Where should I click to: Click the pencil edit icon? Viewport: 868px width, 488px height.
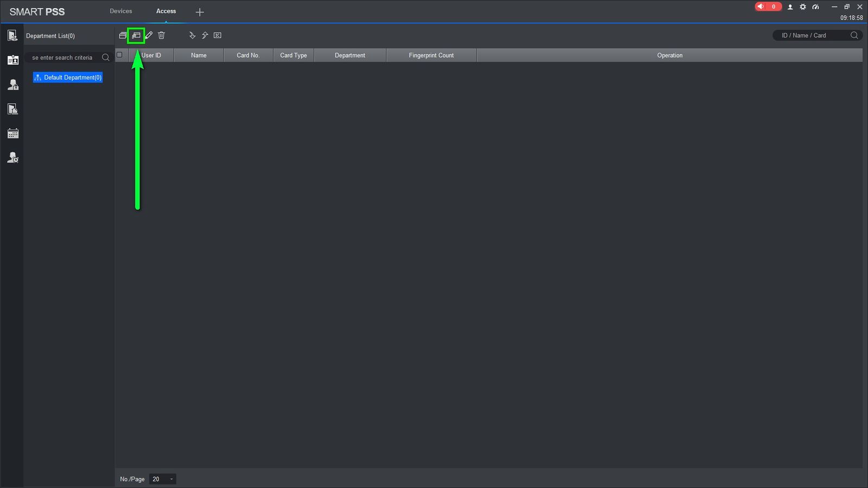(149, 35)
